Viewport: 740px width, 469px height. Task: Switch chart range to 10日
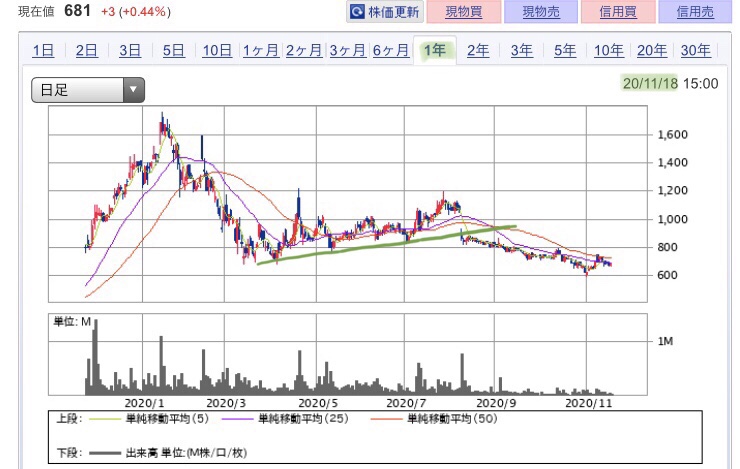(217, 50)
